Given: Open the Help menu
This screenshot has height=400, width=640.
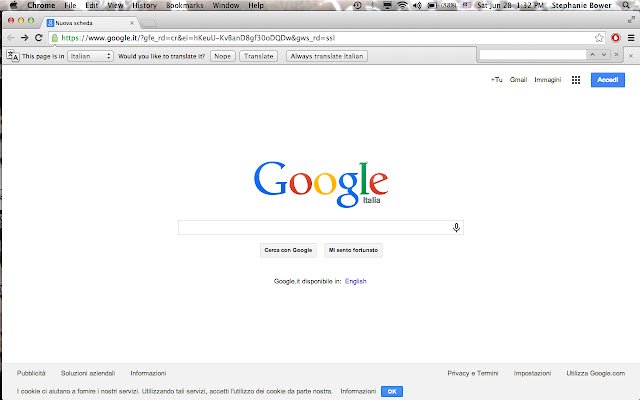Looking at the screenshot, I should 256,5.
